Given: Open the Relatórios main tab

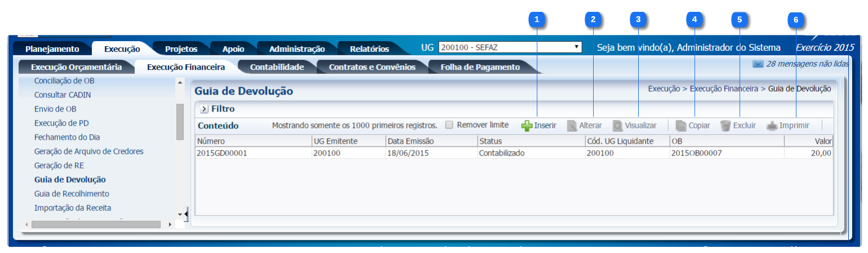Looking at the screenshot, I should point(369,49).
